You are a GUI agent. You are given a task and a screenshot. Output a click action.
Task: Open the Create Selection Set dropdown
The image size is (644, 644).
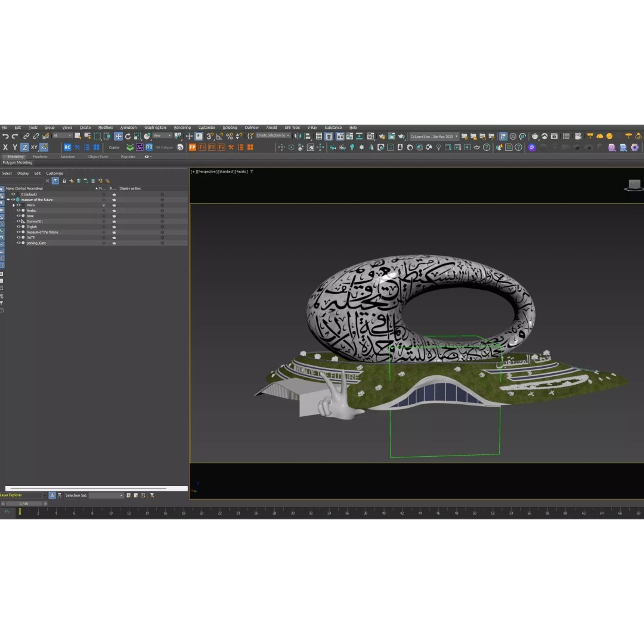click(x=273, y=135)
